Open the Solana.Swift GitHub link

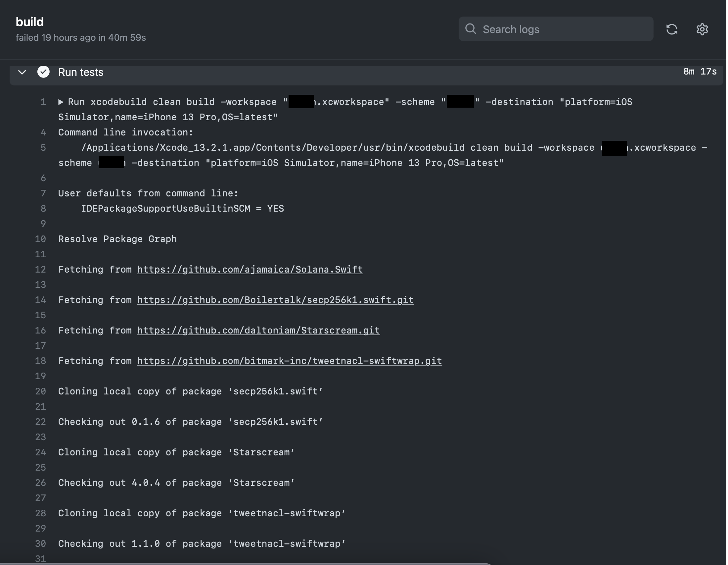(250, 270)
